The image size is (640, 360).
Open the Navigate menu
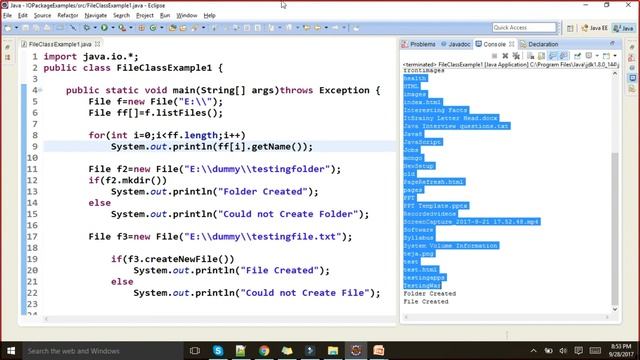[96, 16]
